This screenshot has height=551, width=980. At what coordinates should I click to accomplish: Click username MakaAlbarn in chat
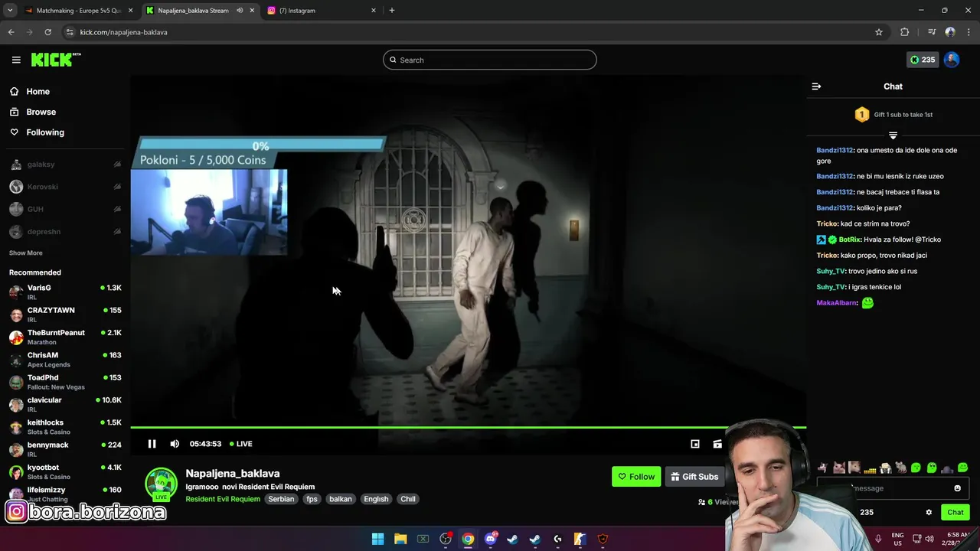click(836, 303)
